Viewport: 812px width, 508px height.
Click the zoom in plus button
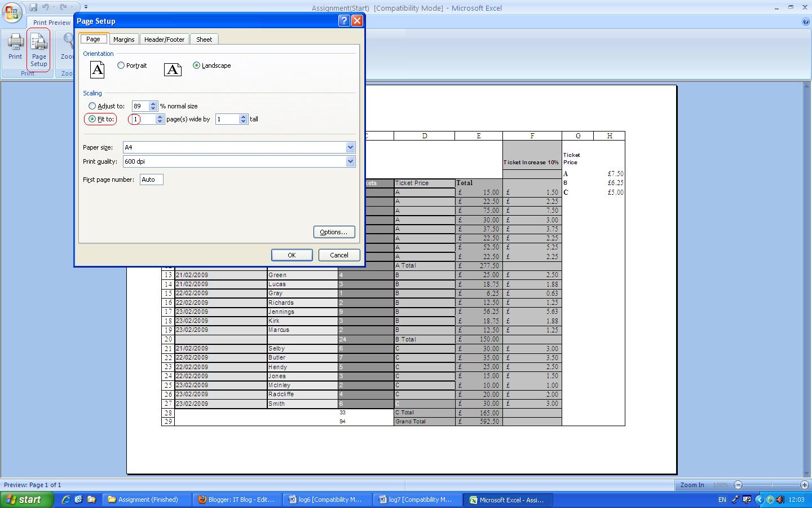click(805, 485)
